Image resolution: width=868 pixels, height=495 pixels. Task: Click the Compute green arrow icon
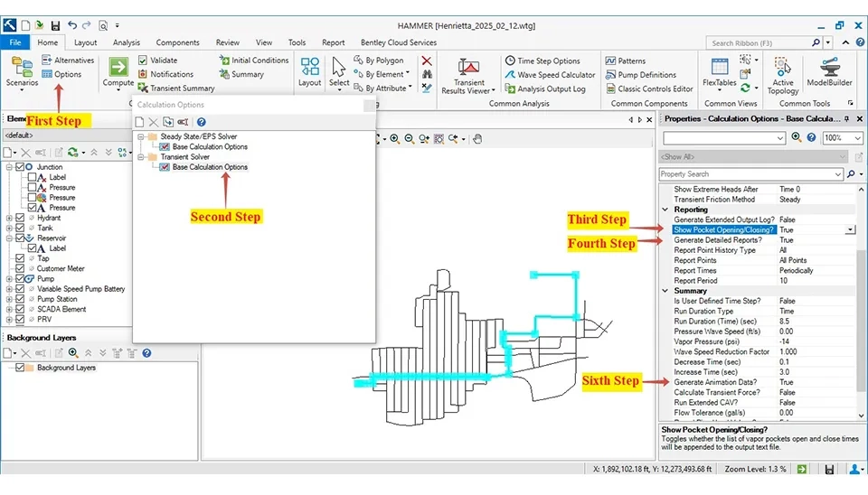pyautogui.click(x=118, y=68)
